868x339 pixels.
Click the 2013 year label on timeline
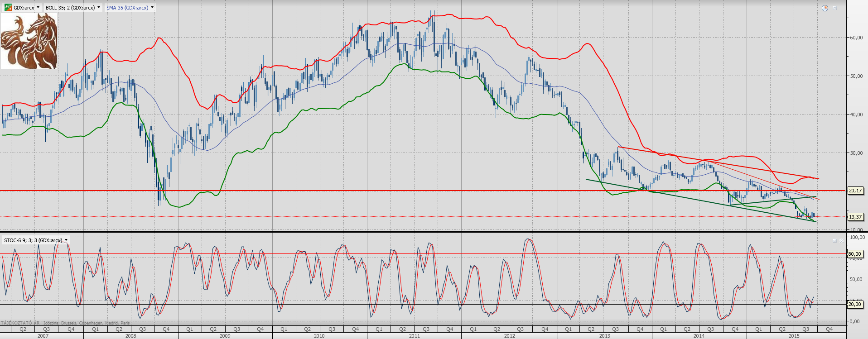604,336
